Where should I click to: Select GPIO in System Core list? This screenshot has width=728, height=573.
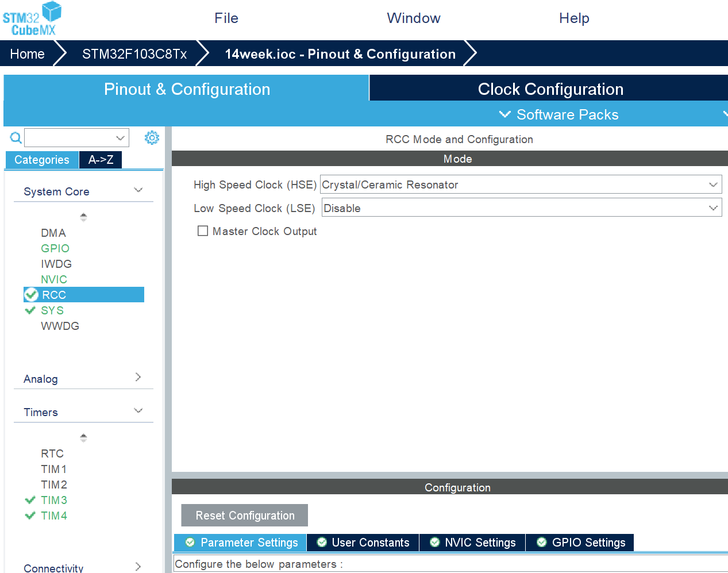55,248
